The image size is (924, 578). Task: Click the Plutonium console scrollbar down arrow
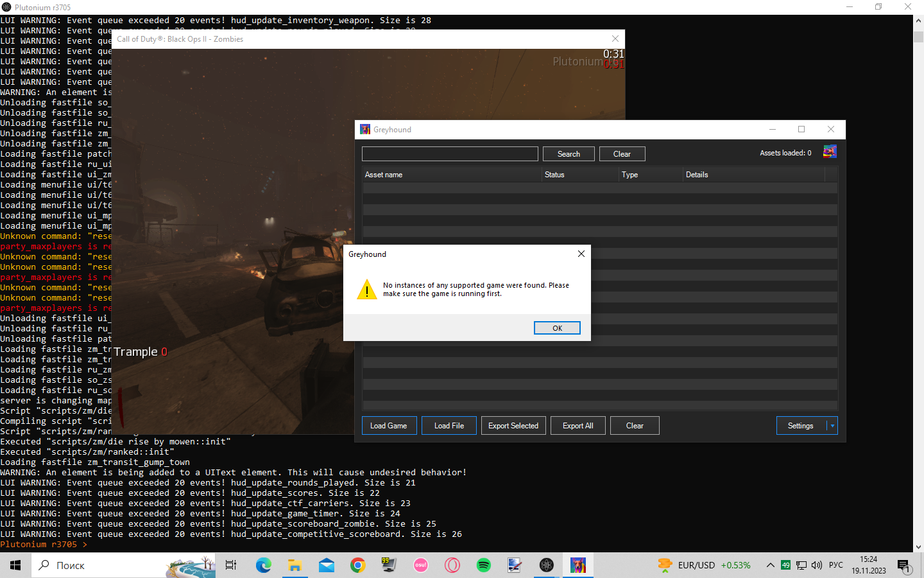pyautogui.click(x=918, y=547)
